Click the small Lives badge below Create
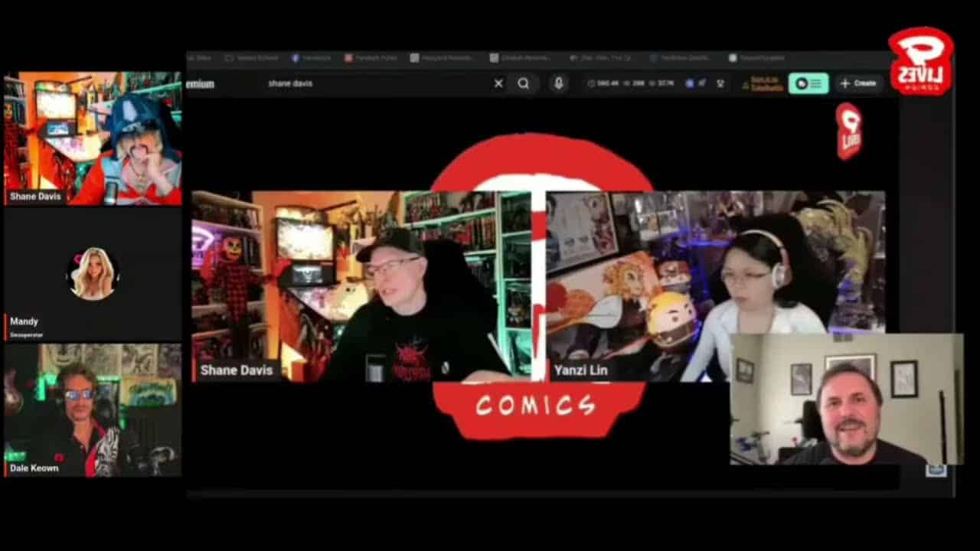980x551 pixels. tap(848, 131)
